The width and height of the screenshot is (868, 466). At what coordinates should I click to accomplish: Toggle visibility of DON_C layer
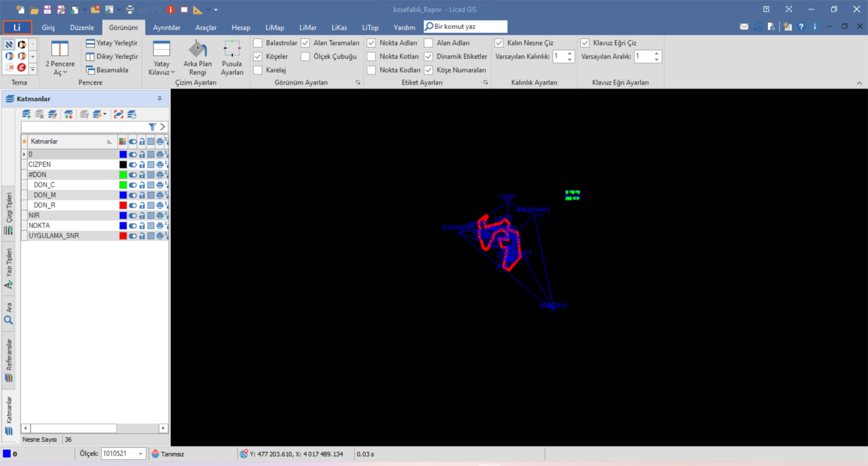[133, 185]
